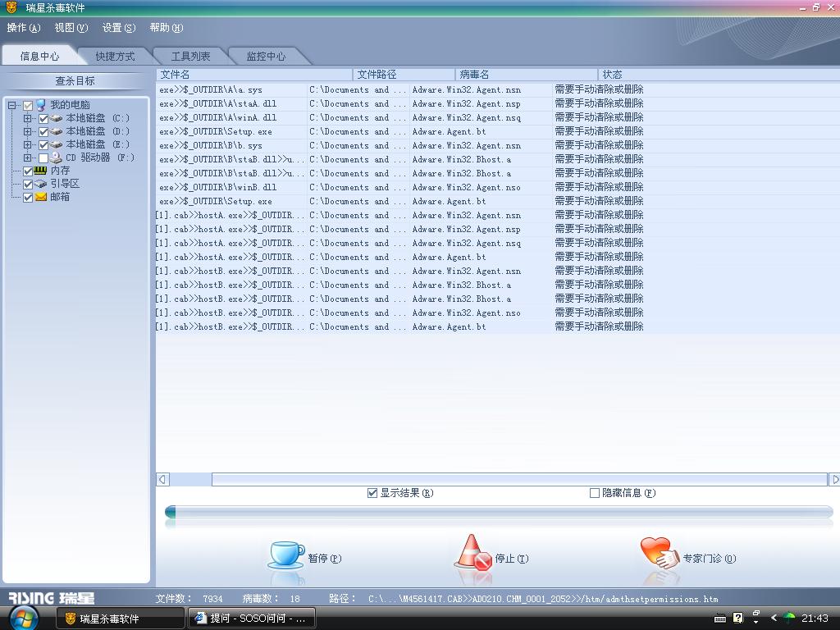The width and height of the screenshot is (840, 630).
Task: Click the memory (内存) chip icon
Action: pyautogui.click(x=40, y=171)
